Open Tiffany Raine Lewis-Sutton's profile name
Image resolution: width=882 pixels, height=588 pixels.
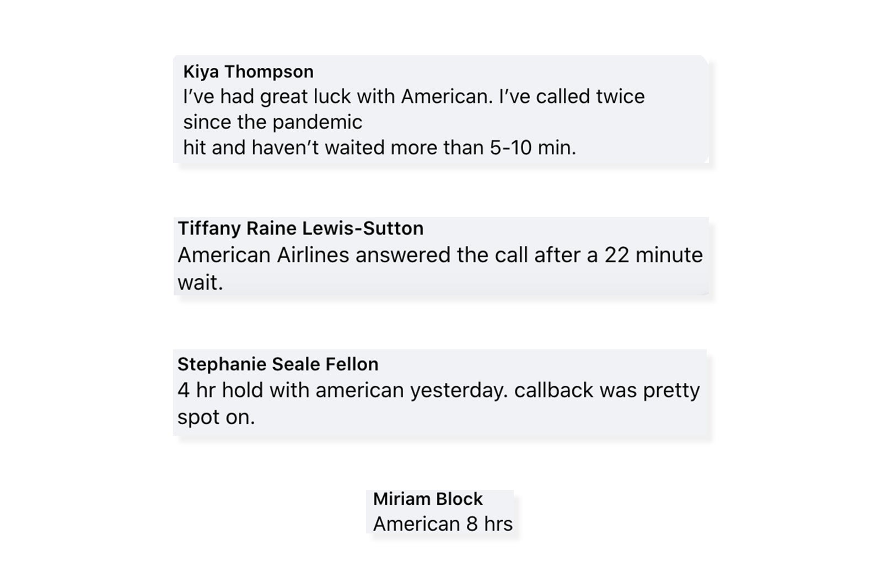click(x=300, y=228)
